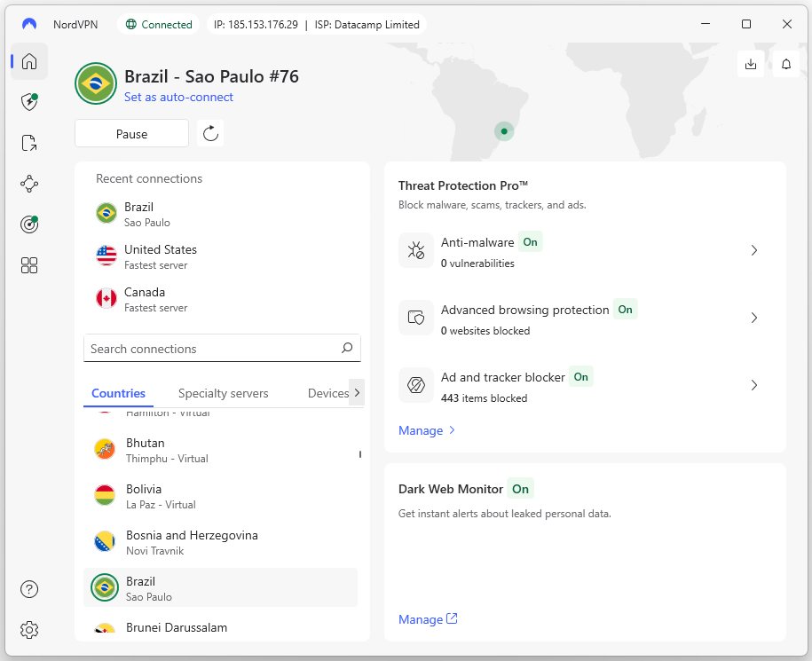812x661 pixels.
Task: Click the Ad and tracker blocker On badge
Action: [581, 377]
